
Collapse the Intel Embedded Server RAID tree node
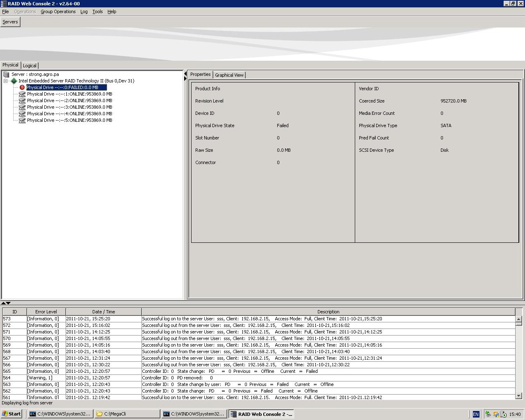click(x=6, y=81)
